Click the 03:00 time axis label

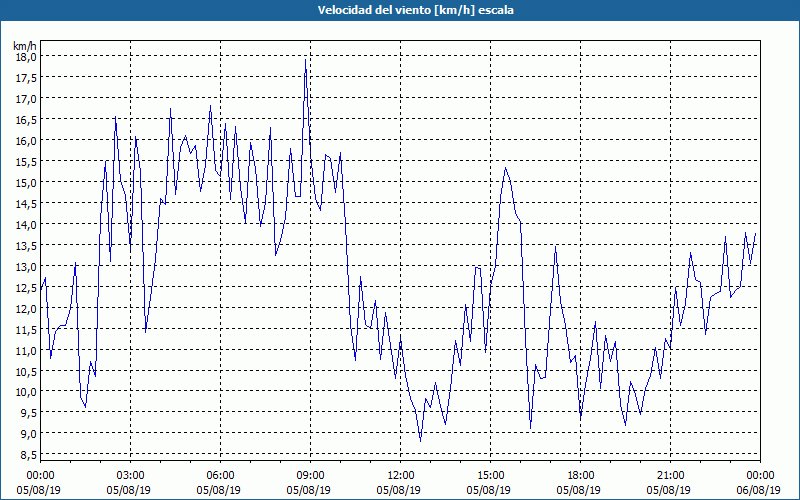pos(131,475)
